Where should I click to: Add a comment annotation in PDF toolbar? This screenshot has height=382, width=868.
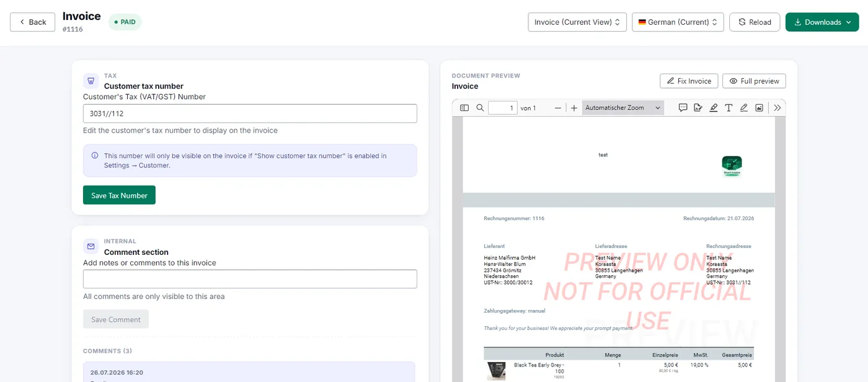click(683, 108)
